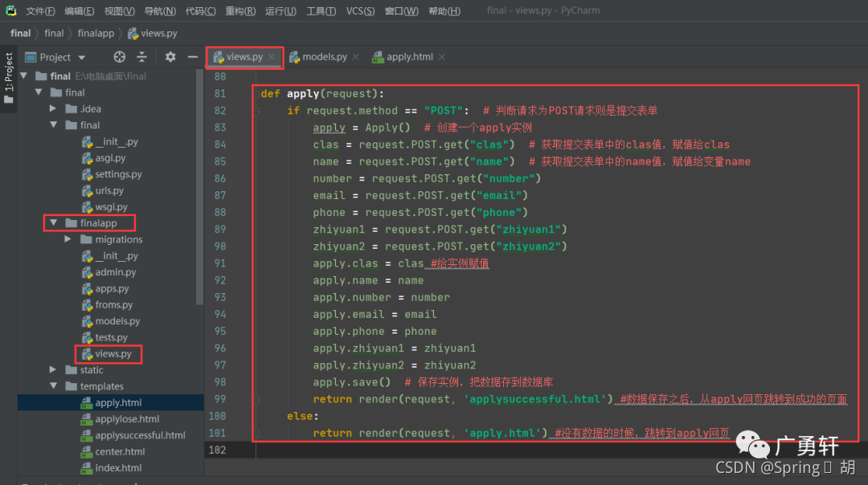Screen dimensions: 868x485
Task: Click the HTML file icon on apply.html tab
Action: click(376, 57)
